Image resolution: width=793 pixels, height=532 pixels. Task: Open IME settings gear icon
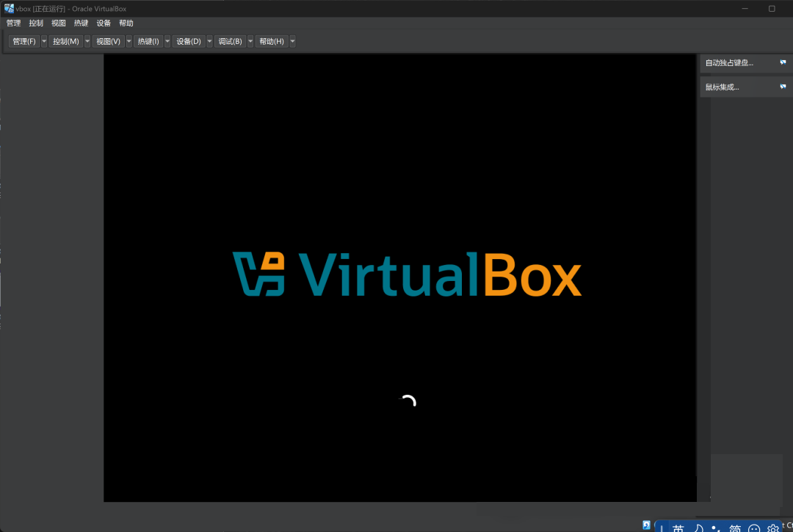pos(772,528)
